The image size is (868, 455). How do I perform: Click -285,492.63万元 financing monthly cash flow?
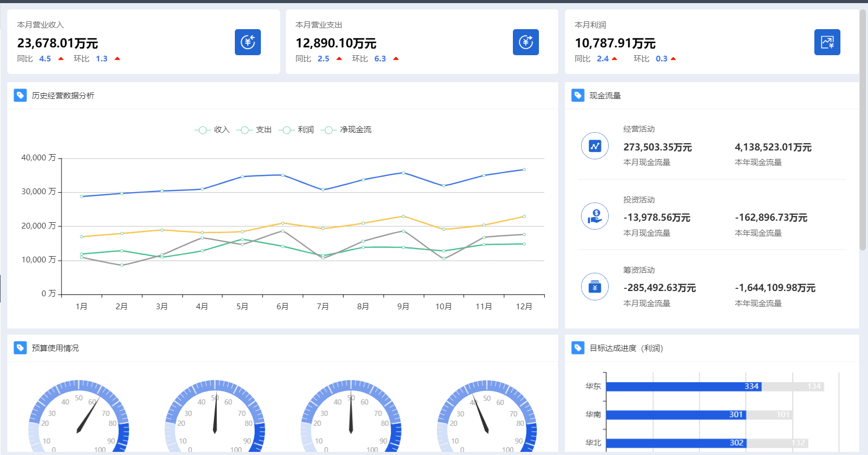click(660, 288)
